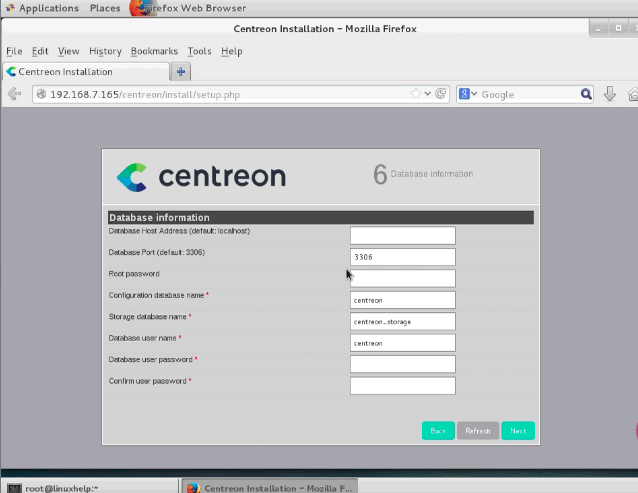Open the Tools menu
The height and width of the screenshot is (493, 638).
(x=199, y=51)
